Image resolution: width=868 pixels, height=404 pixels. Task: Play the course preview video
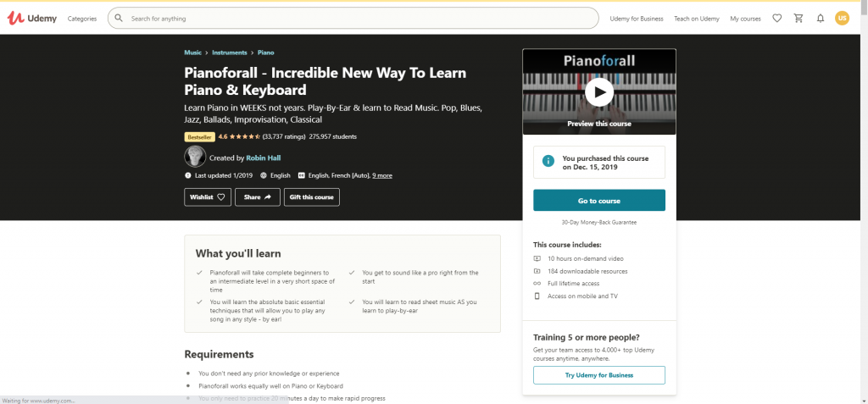[599, 91]
